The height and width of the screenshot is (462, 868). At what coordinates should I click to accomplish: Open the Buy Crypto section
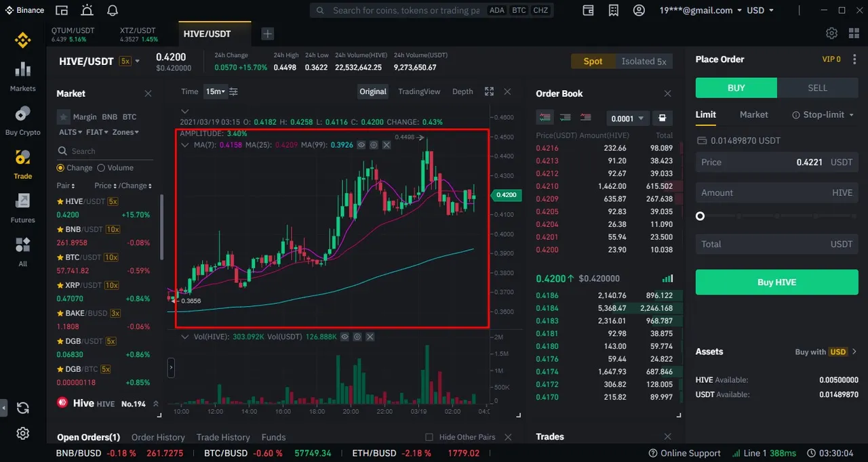click(22, 121)
